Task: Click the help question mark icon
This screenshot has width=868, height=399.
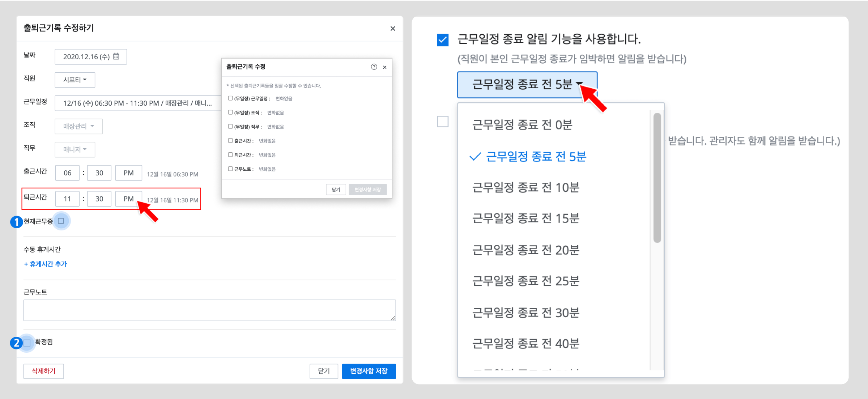Action: point(374,67)
